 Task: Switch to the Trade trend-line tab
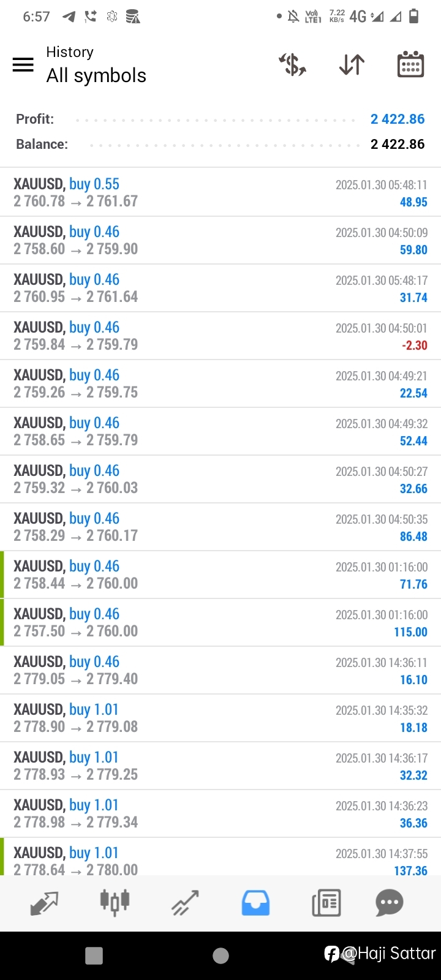[x=185, y=903]
